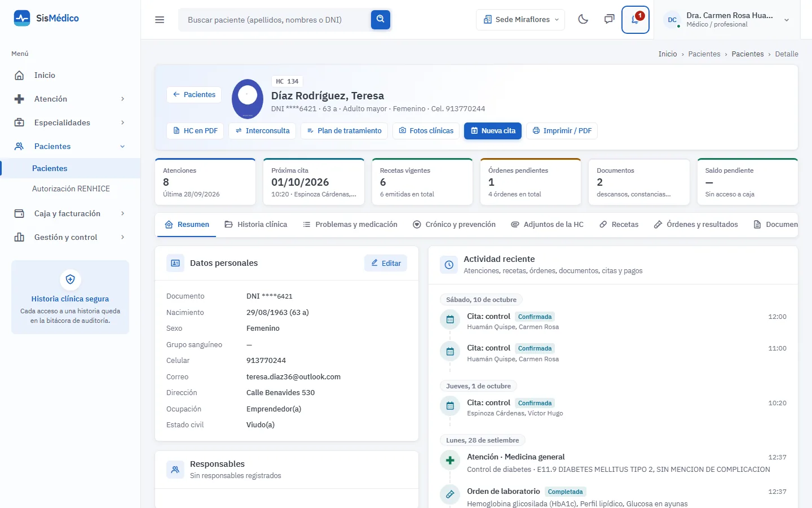Open the Problemas y medicación tab
812x508 pixels.
[x=350, y=225]
